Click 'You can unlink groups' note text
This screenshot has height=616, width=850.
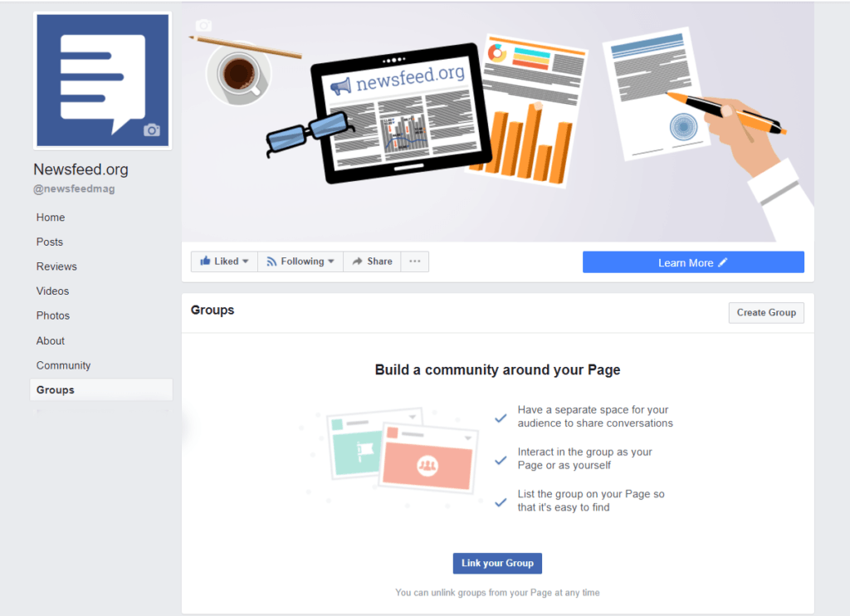click(498, 593)
